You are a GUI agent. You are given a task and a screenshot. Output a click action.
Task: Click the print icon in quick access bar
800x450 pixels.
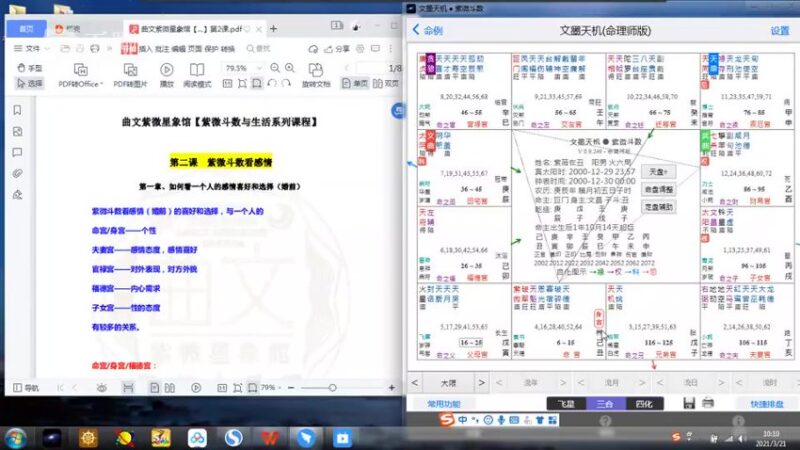95,48
